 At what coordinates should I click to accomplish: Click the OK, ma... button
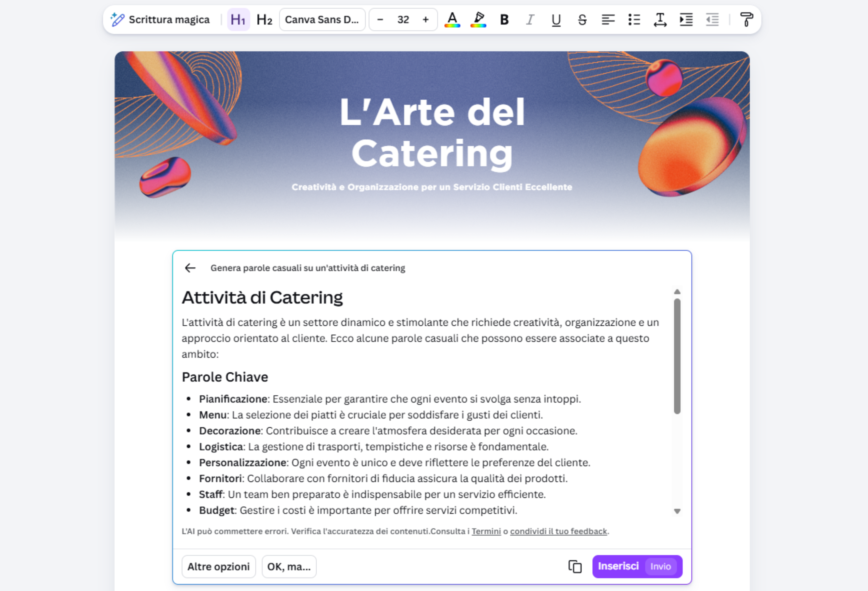pos(289,566)
